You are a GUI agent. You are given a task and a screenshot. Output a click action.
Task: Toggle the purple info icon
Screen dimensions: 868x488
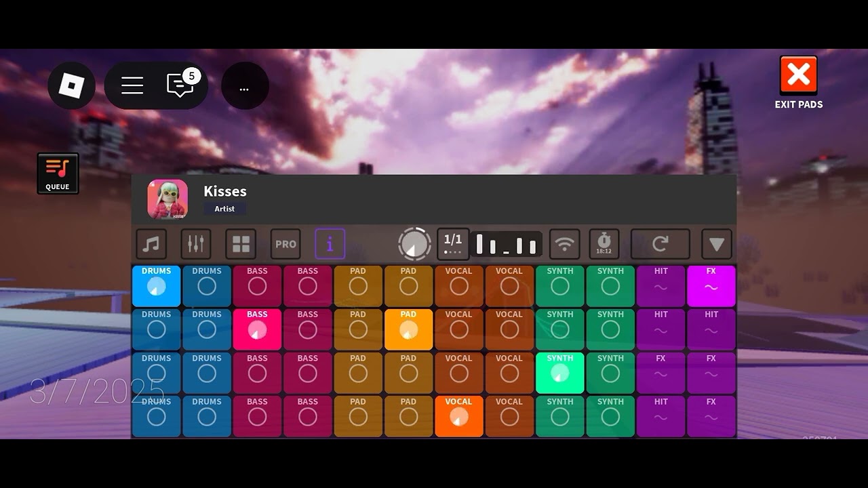(330, 244)
